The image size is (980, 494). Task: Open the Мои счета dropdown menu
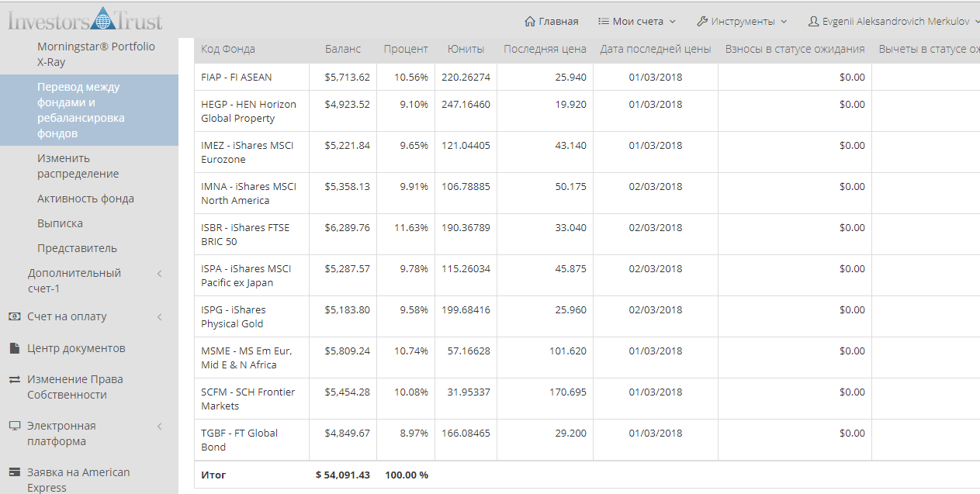[637, 22]
